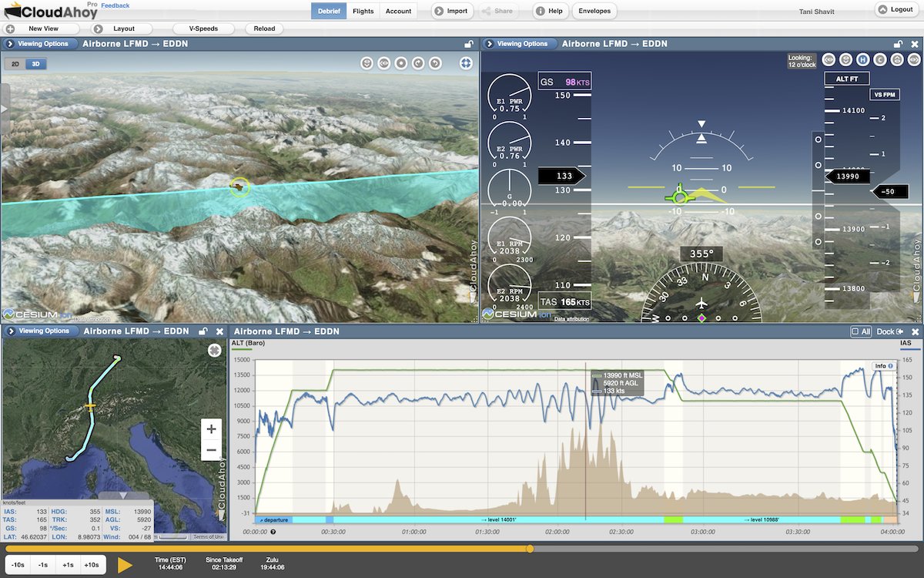
Task: Click the recenter crosshair icon on the map
Action: [x=215, y=350]
